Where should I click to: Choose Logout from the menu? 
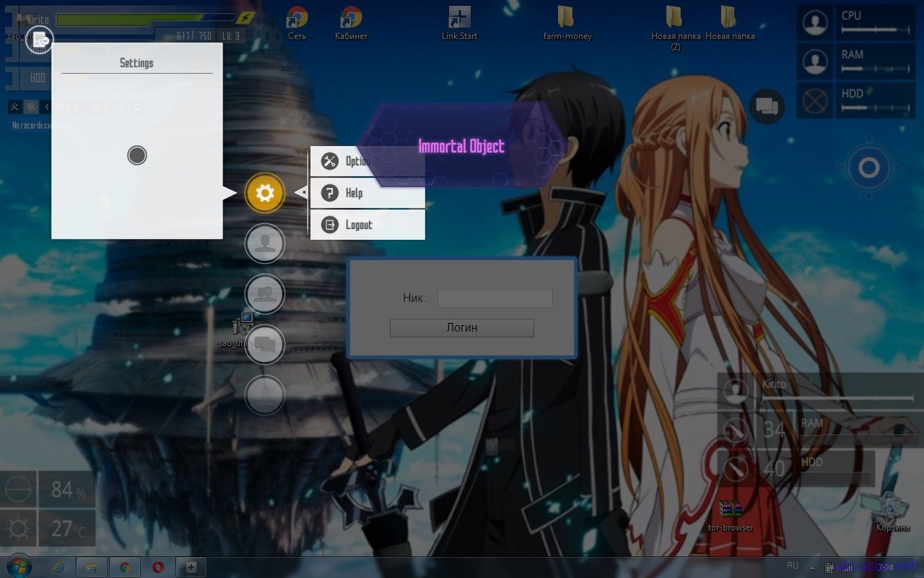pos(367,225)
